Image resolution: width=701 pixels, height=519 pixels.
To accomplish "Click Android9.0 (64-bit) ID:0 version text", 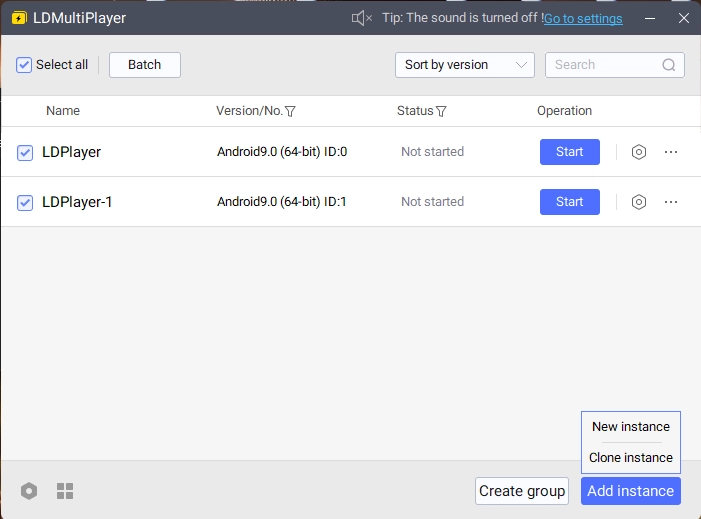I will click(x=282, y=152).
